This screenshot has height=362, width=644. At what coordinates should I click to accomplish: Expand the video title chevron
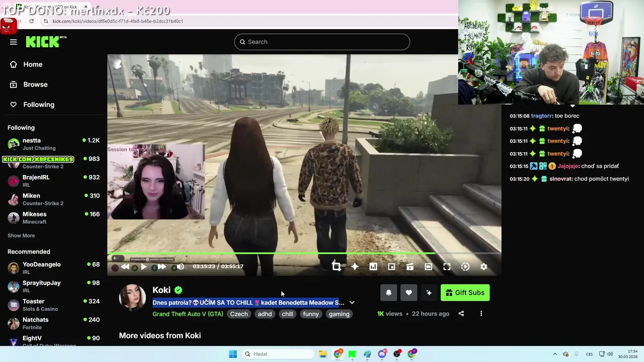click(352, 303)
